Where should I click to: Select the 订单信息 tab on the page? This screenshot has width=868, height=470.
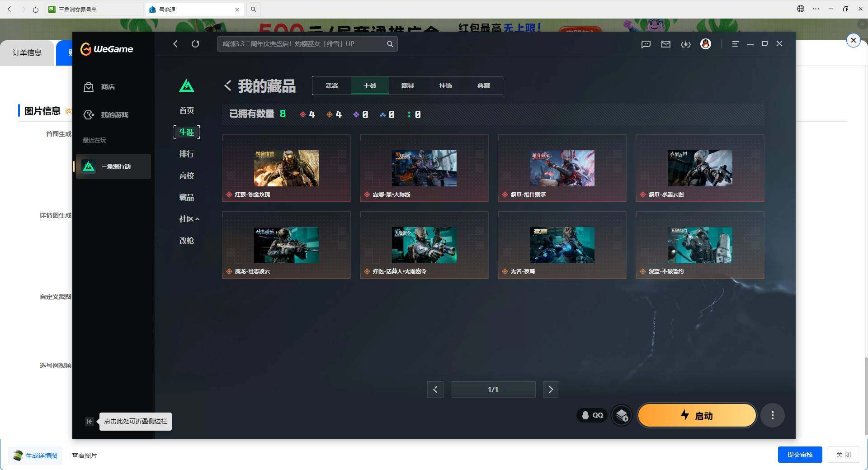coord(27,53)
